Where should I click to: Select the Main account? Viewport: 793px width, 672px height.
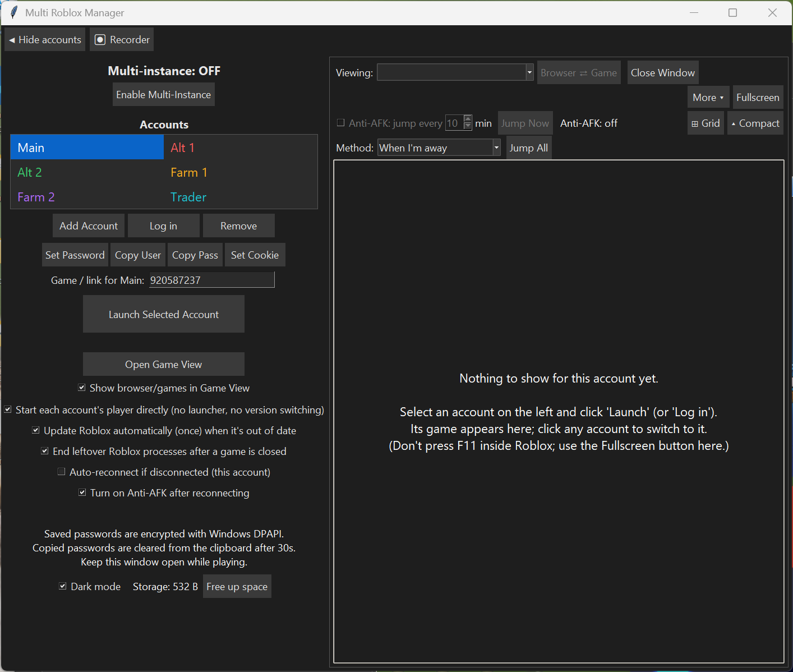coord(87,148)
